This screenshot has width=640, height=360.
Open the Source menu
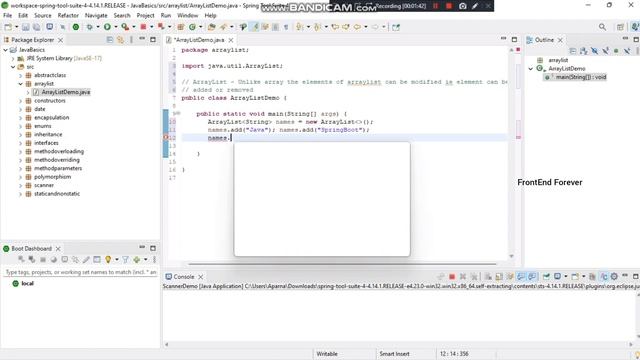(43, 16)
